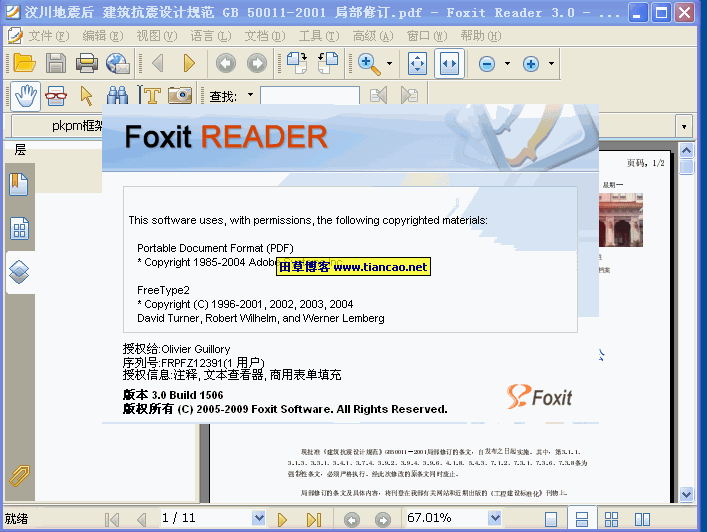Open the Layers side panel
The width and height of the screenshot is (707, 532).
pyautogui.click(x=19, y=272)
